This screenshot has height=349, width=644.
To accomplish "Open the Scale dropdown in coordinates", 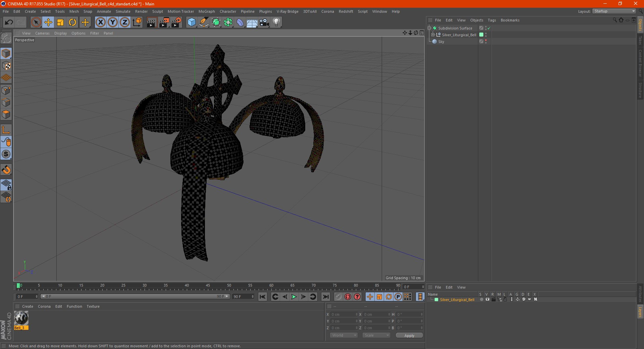I will pos(376,335).
